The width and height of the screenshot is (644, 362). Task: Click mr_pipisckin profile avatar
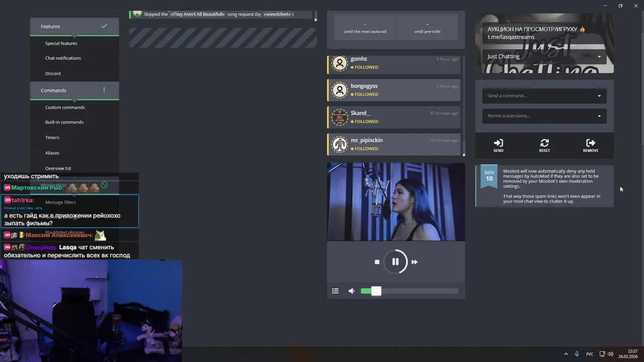340,144
